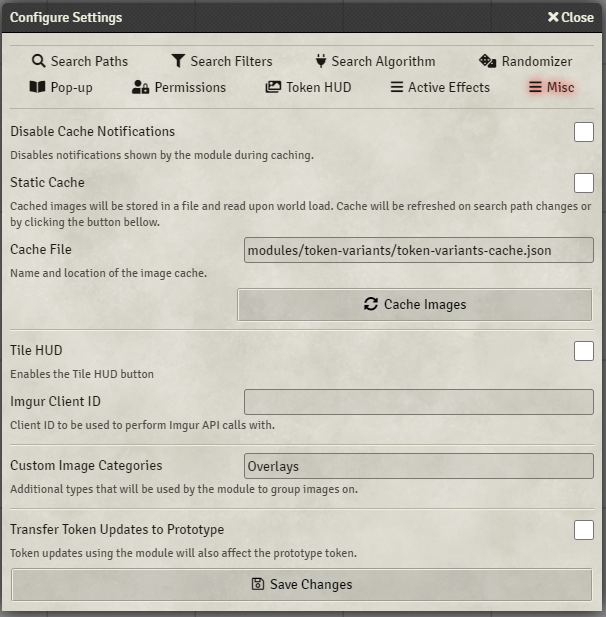The image size is (606, 617).
Task: Click the magnifier icon beside Search Paths
Action: point(39,61)
